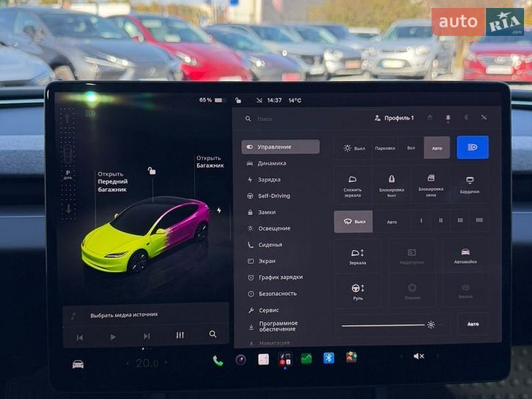Screen dimensions: 532x399
Task: Select wiper speed III
Action: click(460, 220)
